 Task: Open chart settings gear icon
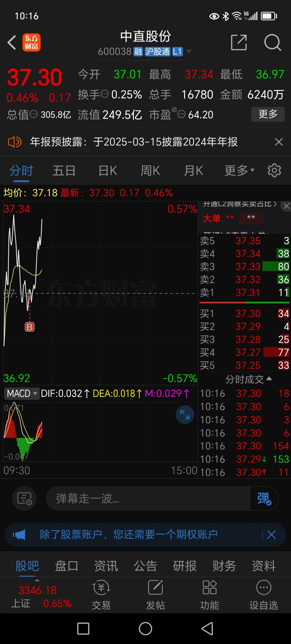coord(274,170)
